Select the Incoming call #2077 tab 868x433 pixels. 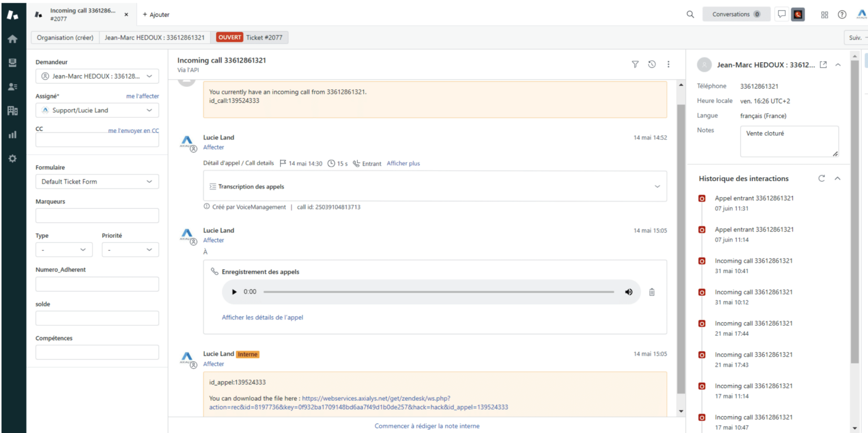coord(81,15)
